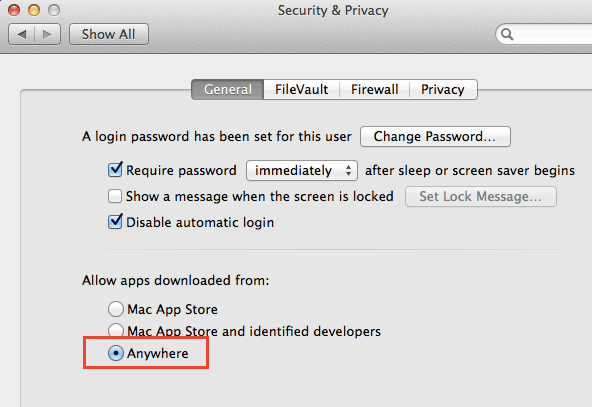This screenshot has width=592, height=407.
Task: Go back with the left arrow button
Action: pyautogui.click(x=22, y=34)
